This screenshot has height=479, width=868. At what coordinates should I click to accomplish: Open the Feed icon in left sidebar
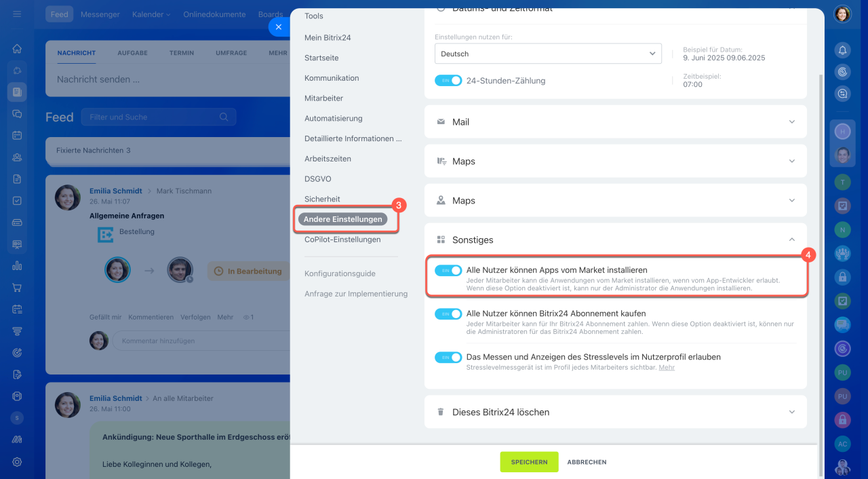[x=17, y=92]
